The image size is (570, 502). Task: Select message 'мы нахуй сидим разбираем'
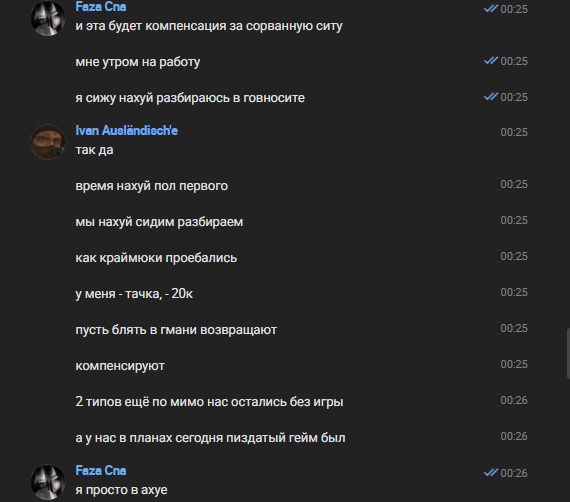tap(159, 222)
